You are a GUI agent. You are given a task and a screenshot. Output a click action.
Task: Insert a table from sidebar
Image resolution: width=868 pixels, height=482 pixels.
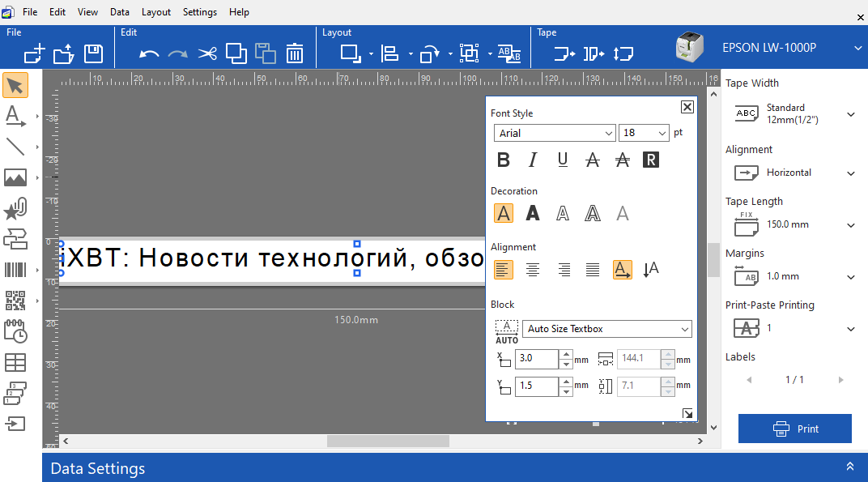point(15,362)
